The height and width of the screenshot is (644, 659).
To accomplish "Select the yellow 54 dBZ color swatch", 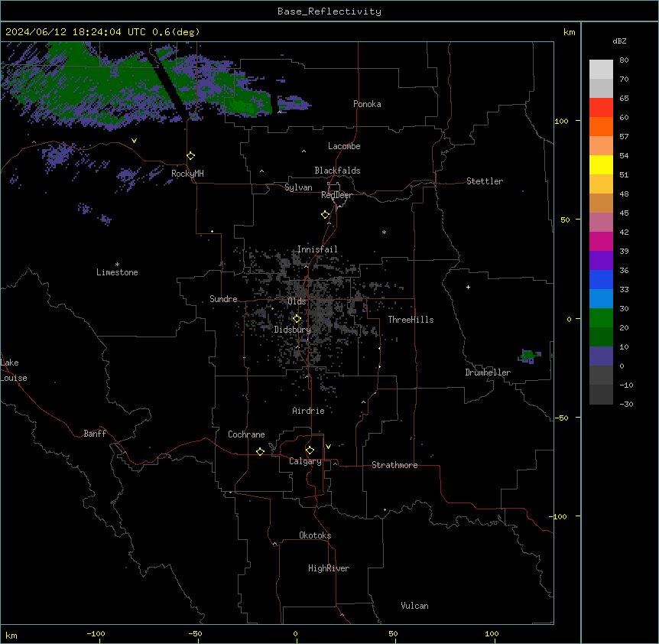I will click(x=601, y=164).
